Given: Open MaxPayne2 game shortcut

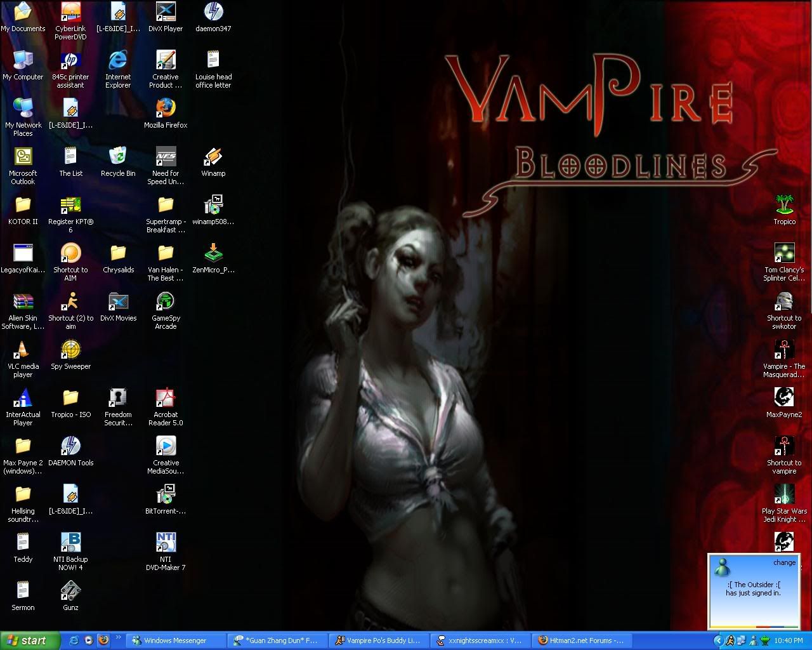Looking at the screenshot, I should point(784,402).
